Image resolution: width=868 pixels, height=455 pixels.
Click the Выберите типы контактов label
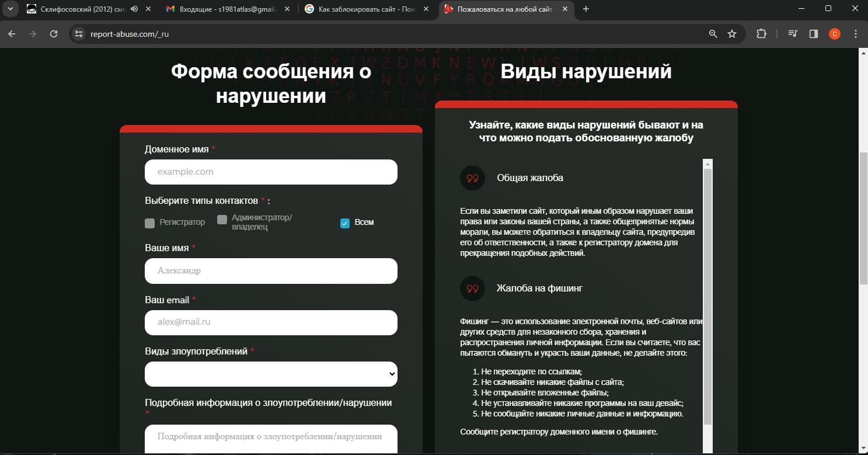pyautogui.click(x=207, y=201)
